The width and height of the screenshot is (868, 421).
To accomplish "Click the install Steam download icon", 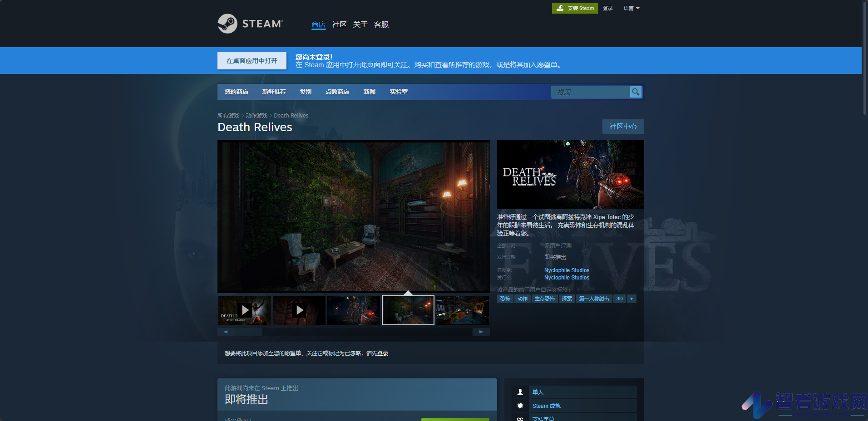I will click(560, 8).
